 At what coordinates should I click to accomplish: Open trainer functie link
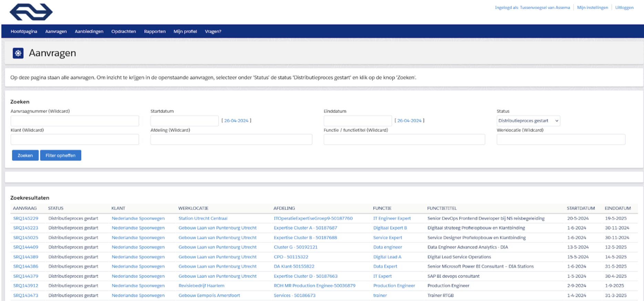(380, 295)
